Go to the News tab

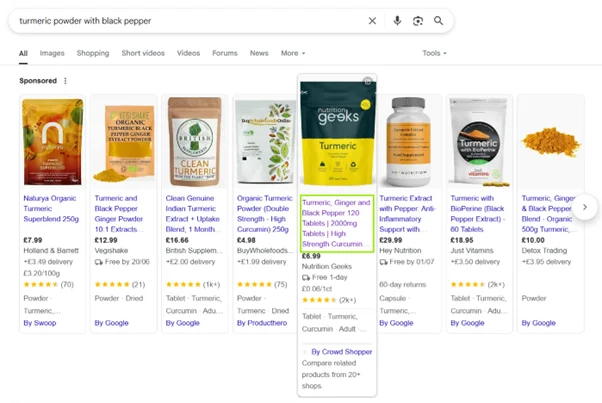tap(259, 53)
